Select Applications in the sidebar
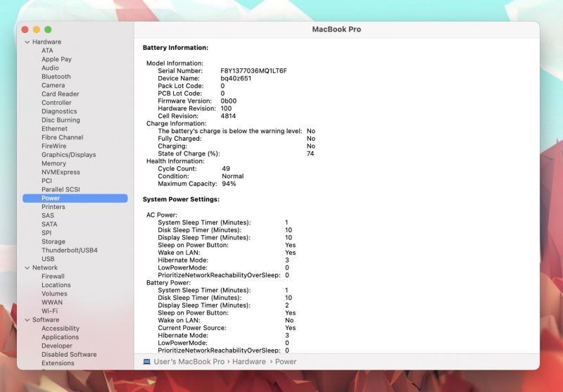Screen dimensions: 563x392 coord(60,337)
